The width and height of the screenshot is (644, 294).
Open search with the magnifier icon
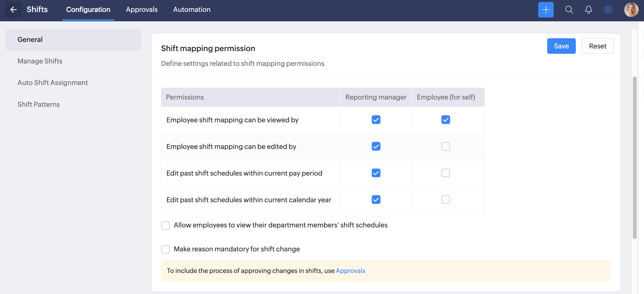[x=569, y=9]
